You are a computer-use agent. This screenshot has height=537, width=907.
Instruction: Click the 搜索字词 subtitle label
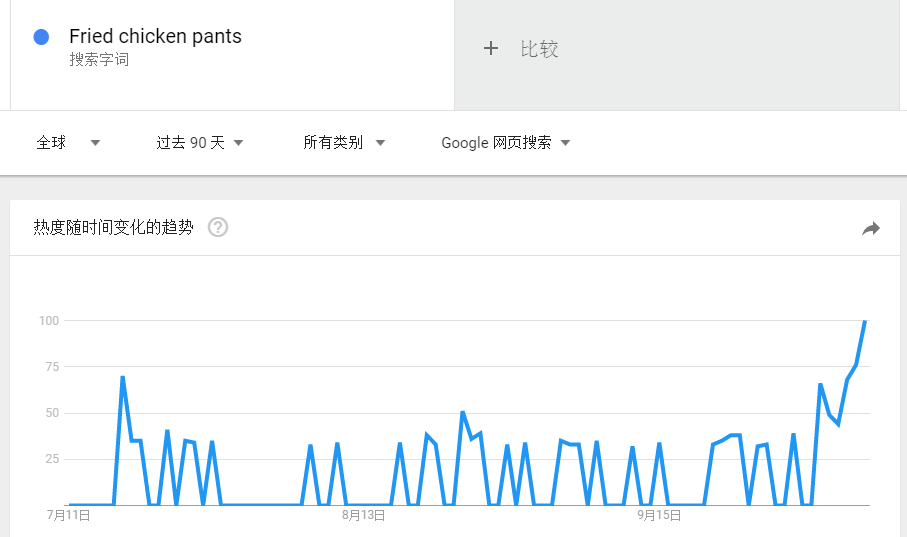99,60
